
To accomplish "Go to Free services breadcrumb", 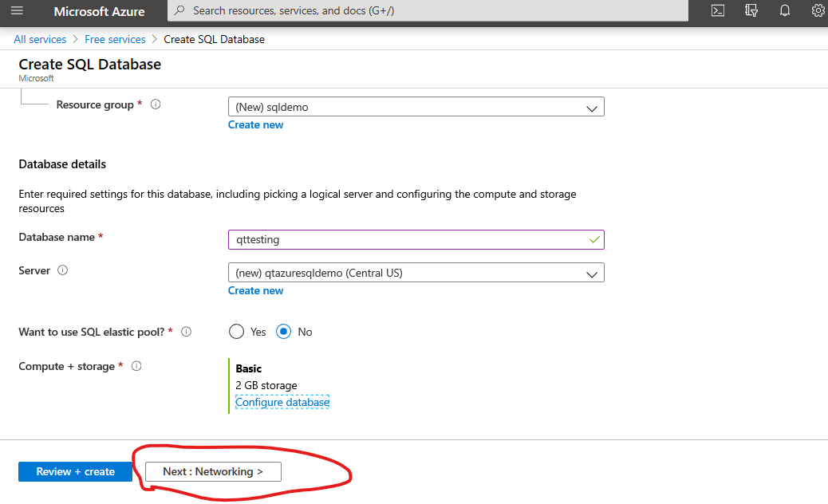I will pyautogui.click(x=115, y=40).
